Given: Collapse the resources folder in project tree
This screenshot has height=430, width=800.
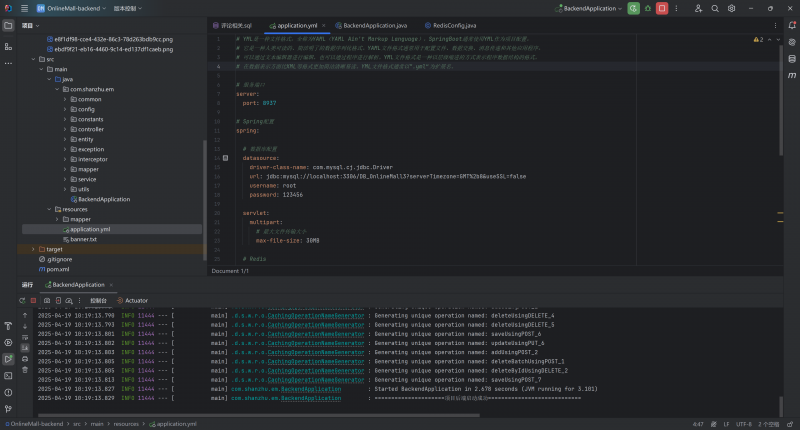Looking at the screenshot, I should pos(49,209).
